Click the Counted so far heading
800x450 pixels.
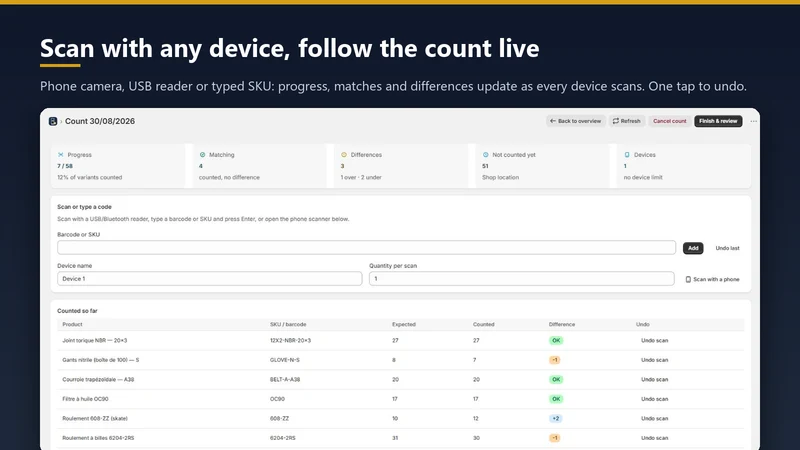77,311
